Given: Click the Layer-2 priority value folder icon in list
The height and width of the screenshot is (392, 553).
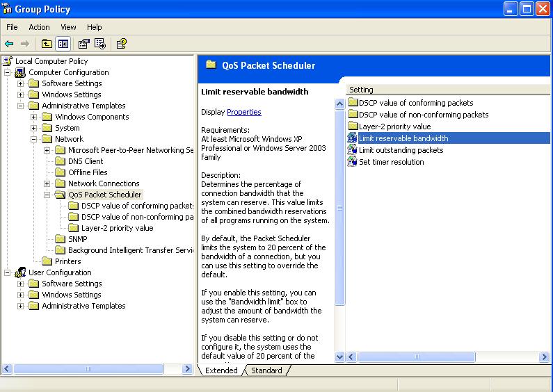Looking at the screenshot, I should tap(353, 126).
